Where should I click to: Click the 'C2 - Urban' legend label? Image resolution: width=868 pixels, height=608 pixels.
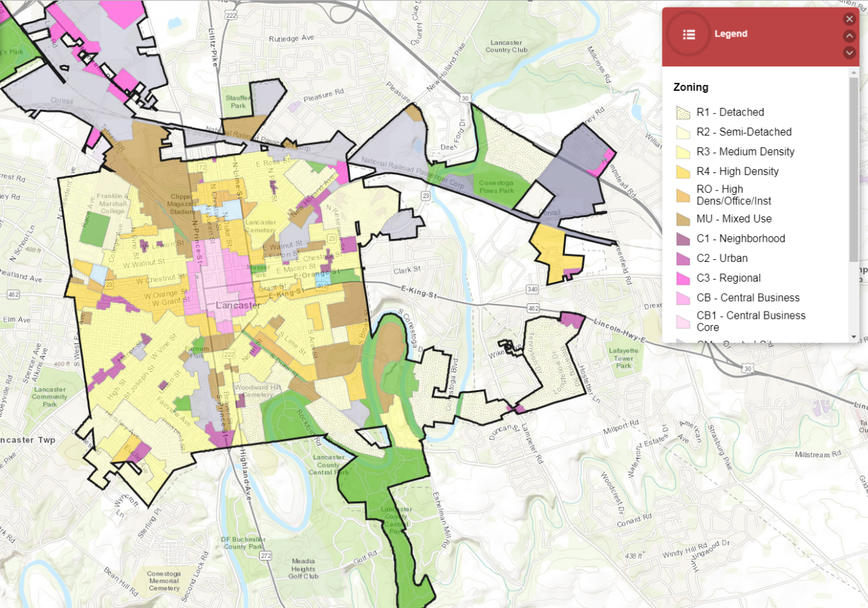coord(722,259)
